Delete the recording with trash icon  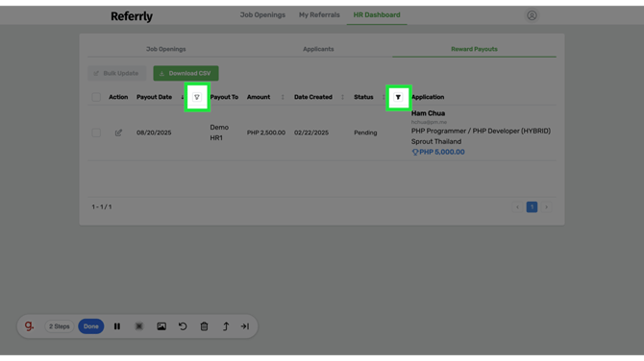(x=204, y=326)
